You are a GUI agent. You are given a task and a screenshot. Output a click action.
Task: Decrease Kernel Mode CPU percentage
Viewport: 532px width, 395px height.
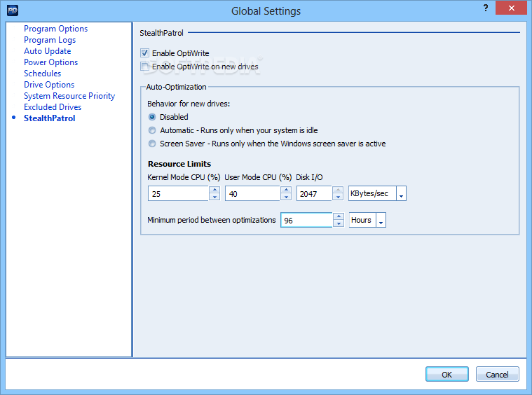click(x=214, y=197)
